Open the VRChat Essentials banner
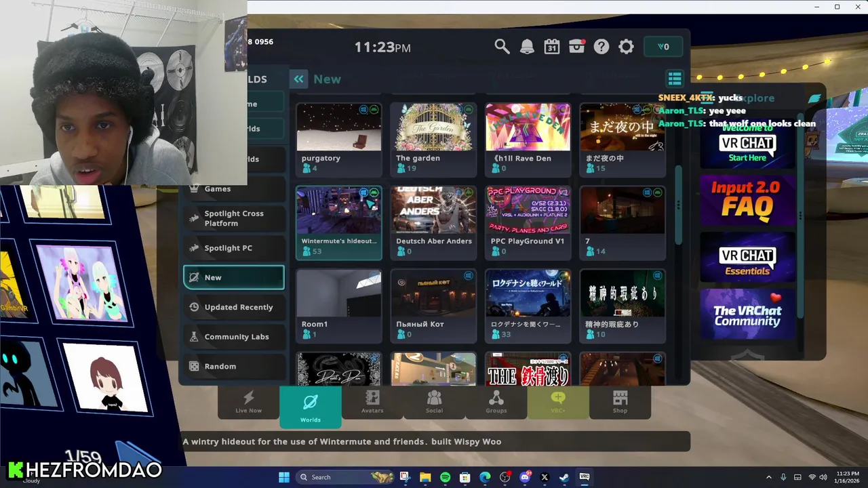Image resolution: width=868 pixels, height=488 pixels. pyautogui.click(x=747, y=257)
